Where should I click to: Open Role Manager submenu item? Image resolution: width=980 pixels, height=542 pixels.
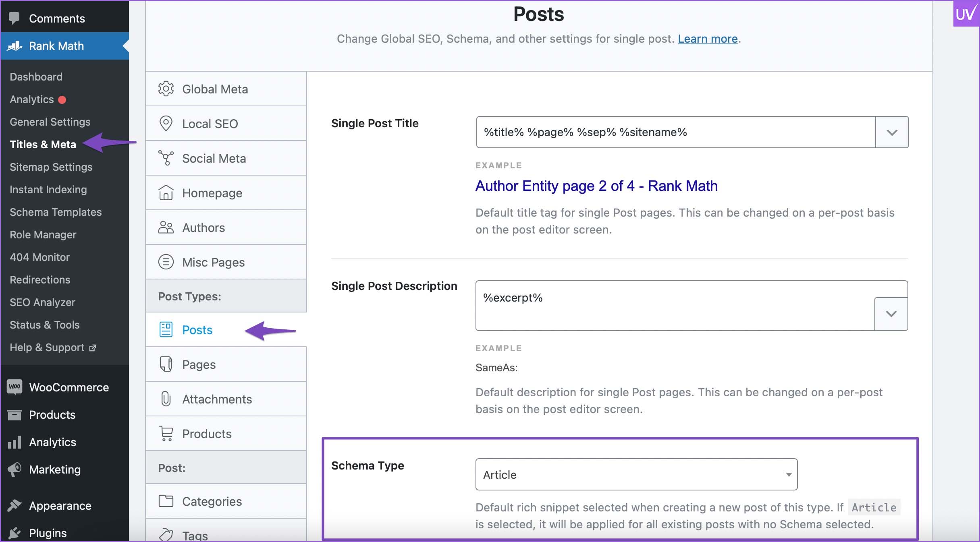pyautogui.click(x=43, y=234)
